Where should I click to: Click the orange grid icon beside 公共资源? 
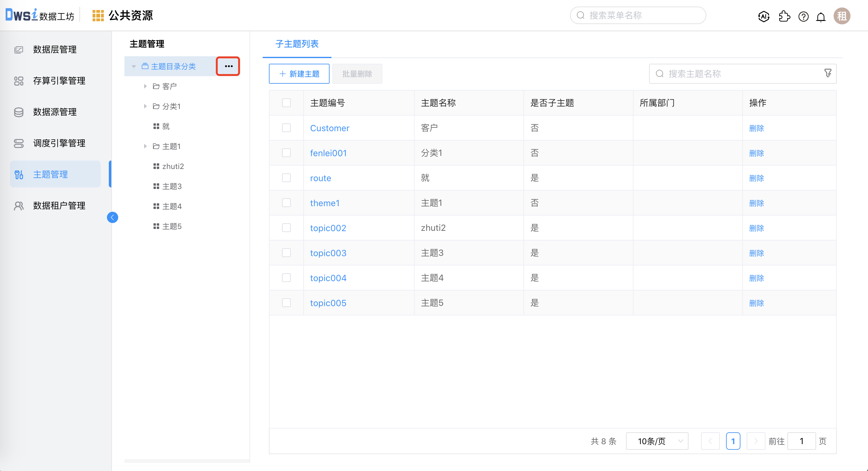tap(98, 16)
